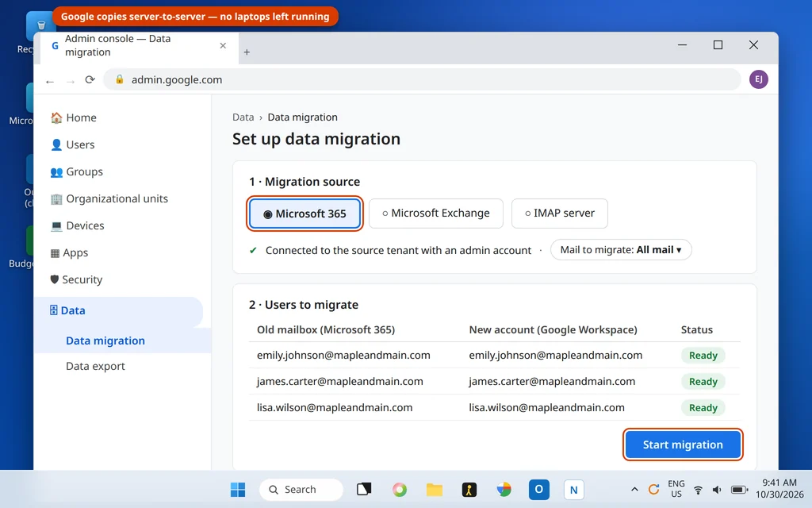Click the Data breadcrumb link
This screenshot has height=508, width=812.
click(243, 117)
